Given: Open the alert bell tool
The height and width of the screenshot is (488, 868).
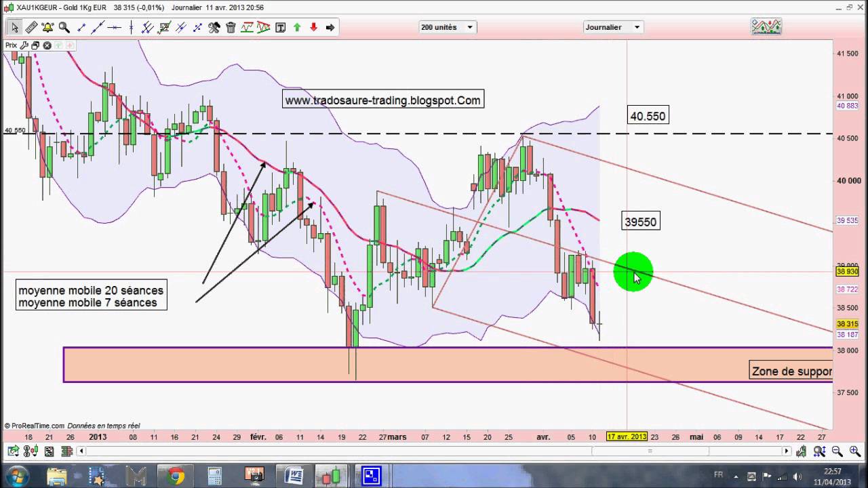Looking at the screenshot, I should pyautogui.click(x=47, y=28).
